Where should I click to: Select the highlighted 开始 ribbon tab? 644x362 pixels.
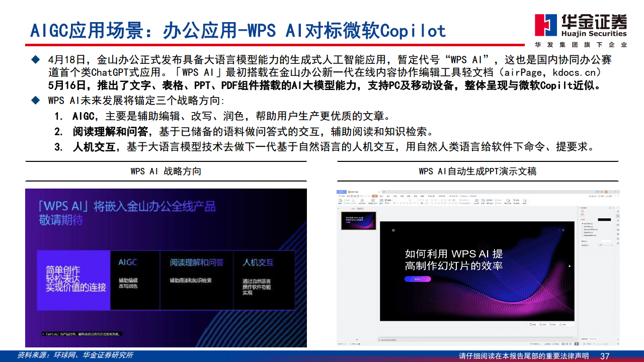point(375,196)
